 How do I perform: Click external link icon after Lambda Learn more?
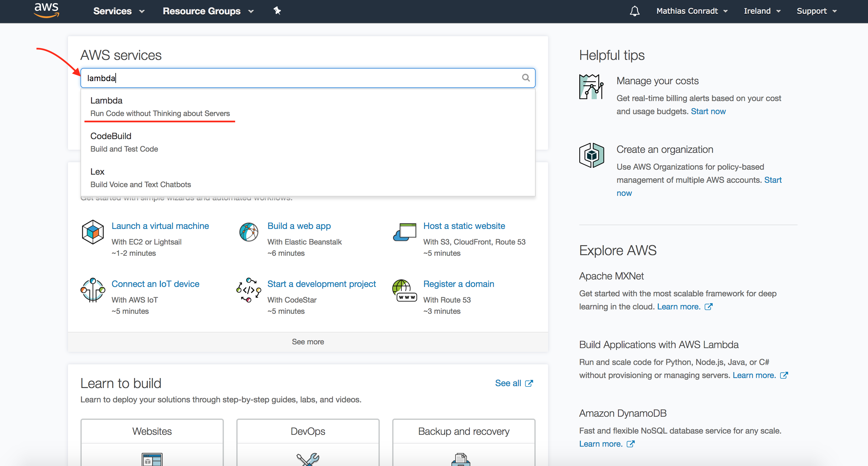tap(784, 375)
